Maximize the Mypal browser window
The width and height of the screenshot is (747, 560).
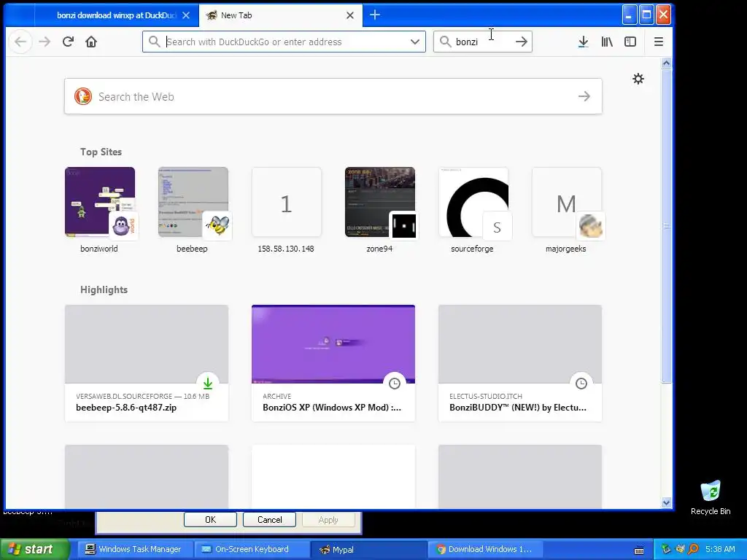[x=646, y=15]
